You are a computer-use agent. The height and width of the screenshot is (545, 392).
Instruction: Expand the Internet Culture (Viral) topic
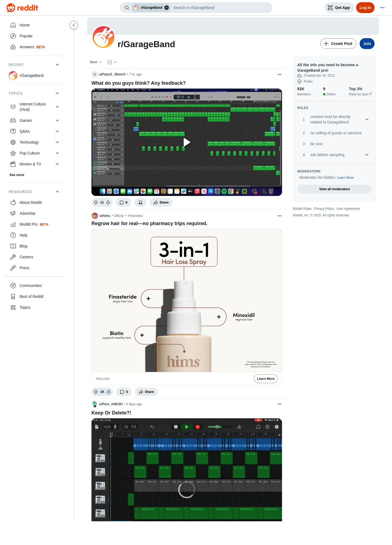[x=34, y=107]
